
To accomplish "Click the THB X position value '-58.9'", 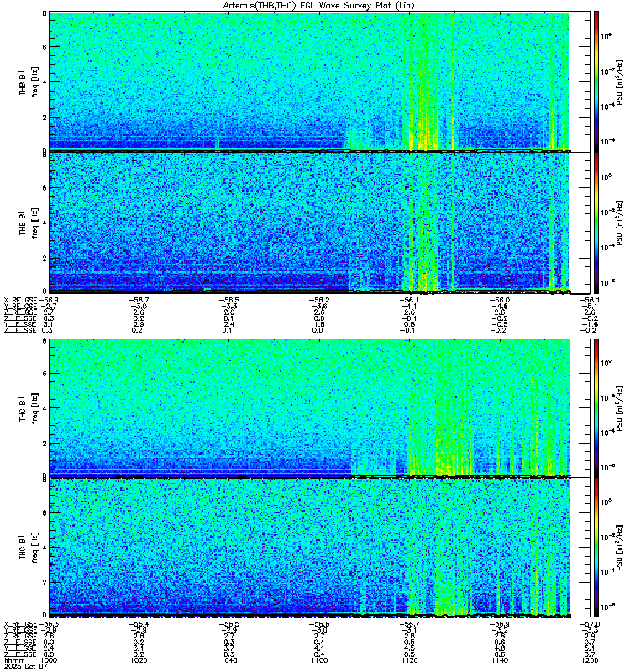I will pos(48,301).
